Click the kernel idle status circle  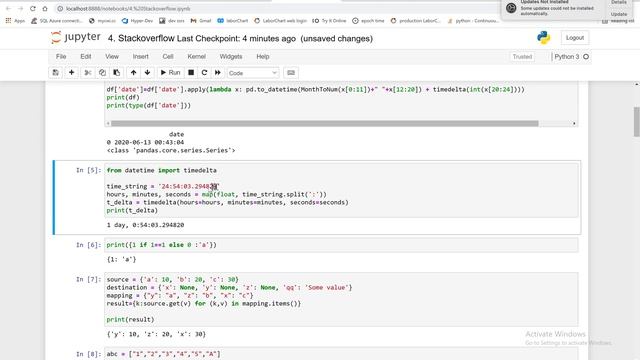(x=586, y=57)
